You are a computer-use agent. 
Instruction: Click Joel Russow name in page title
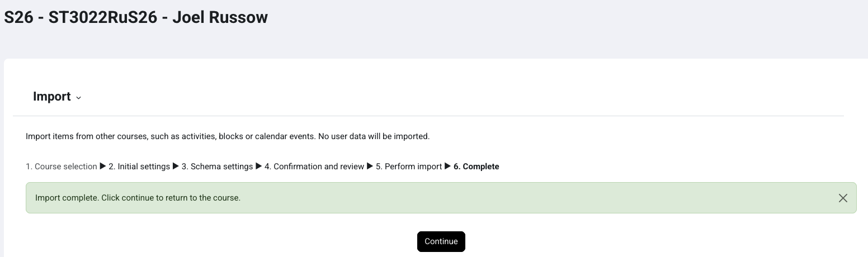[220, 17]
